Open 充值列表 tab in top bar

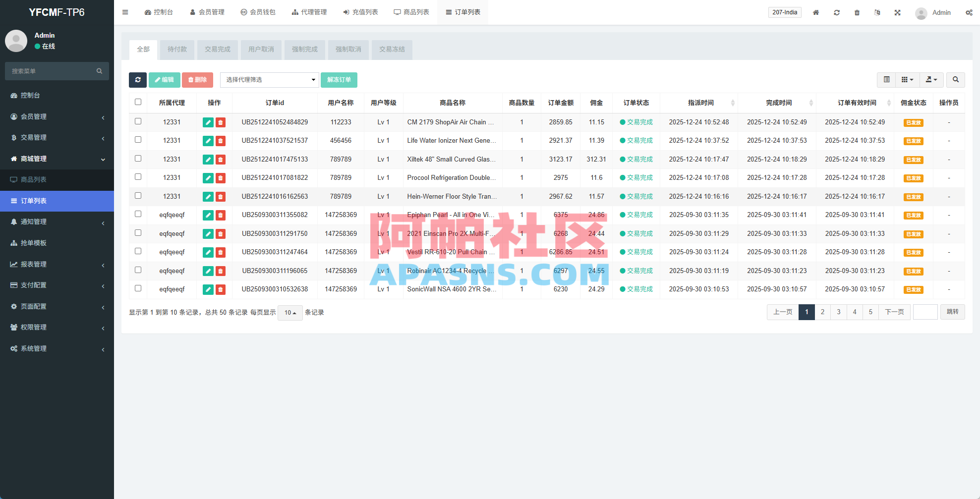(x=360, y=12)
